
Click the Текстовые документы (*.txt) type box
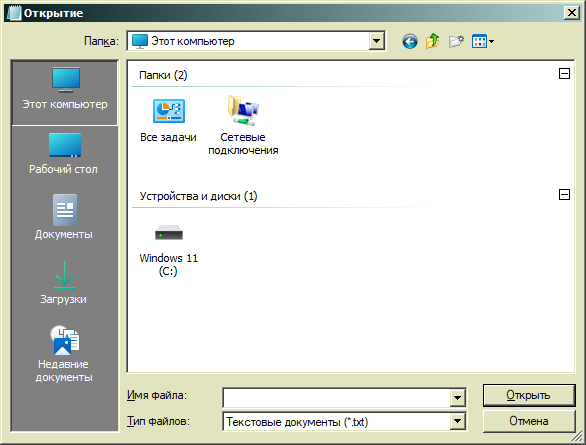(x=337, y=422)
